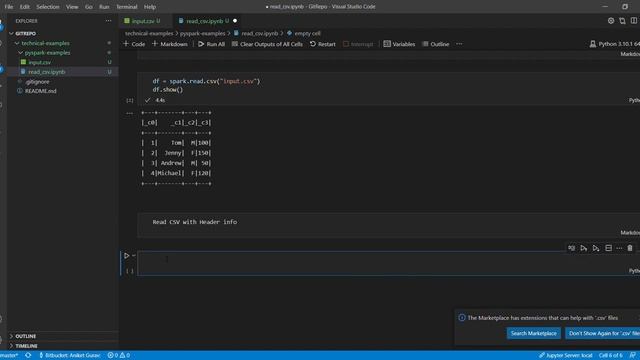Click Don't Show Again for .csv files

point(603,333)
